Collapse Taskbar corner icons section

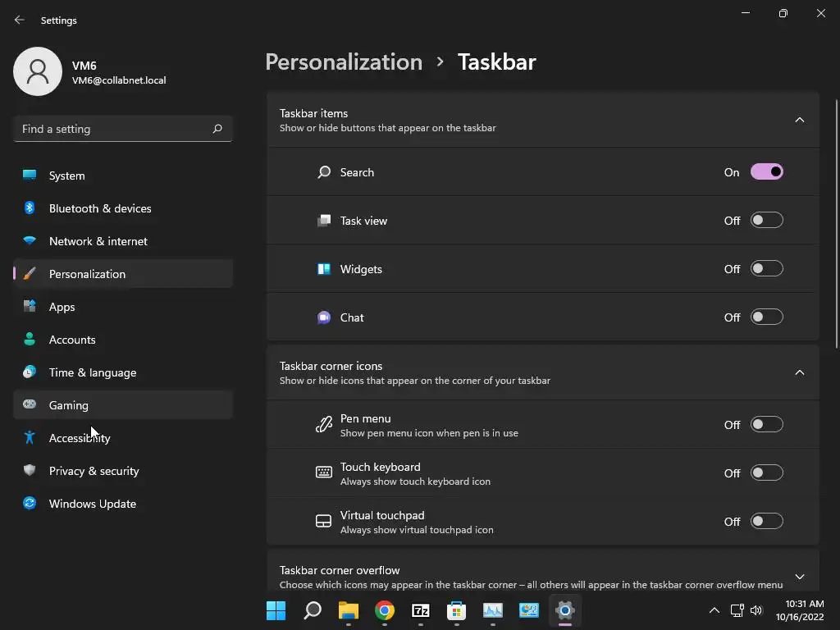coord(799,372)
